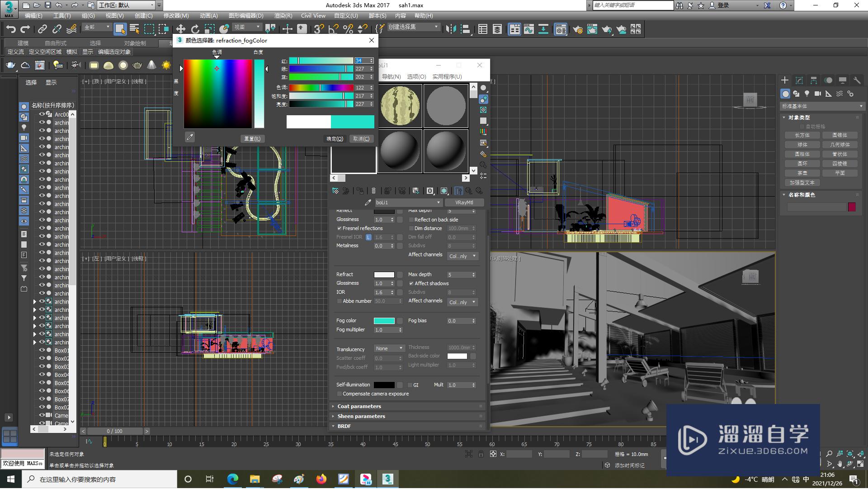
Task: Toggle the Angle Snap icon
Action: [x=333, y=29]
